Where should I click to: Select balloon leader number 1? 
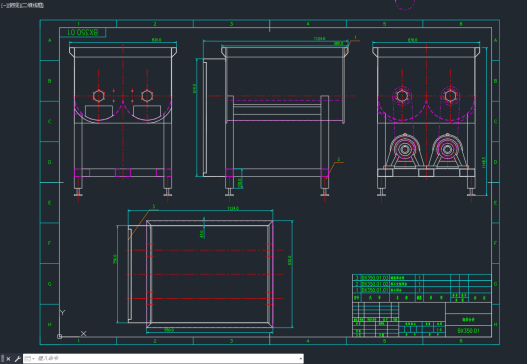tap(355, 38)
